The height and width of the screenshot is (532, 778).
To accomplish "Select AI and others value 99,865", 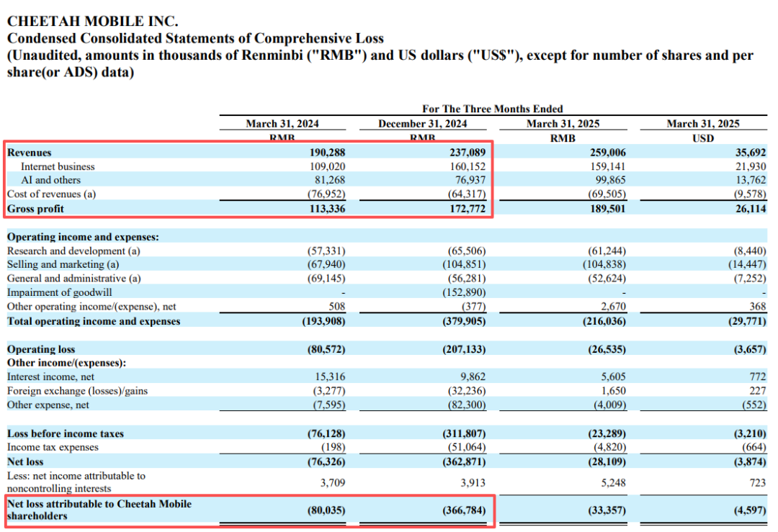I will (x=610, y=180).
